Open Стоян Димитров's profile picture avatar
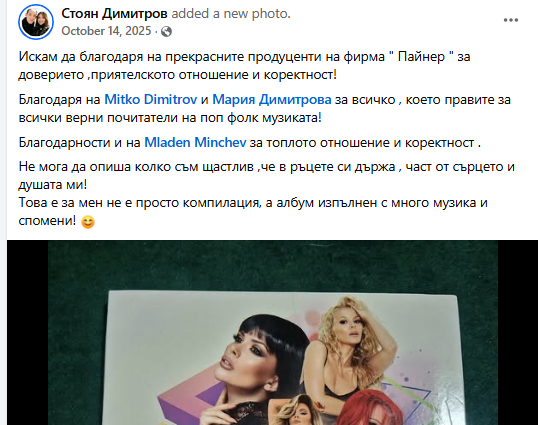The image size is (538, 425). click(36, 22)
